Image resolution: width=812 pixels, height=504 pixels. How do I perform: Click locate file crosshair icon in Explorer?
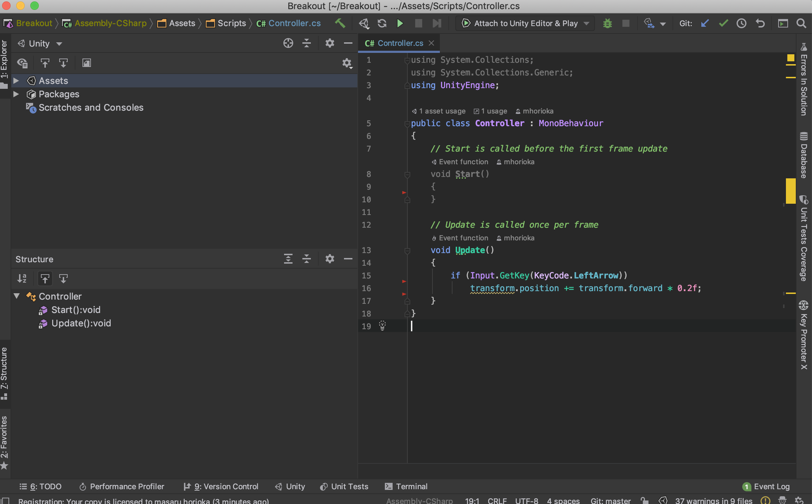tap(288, 43)
